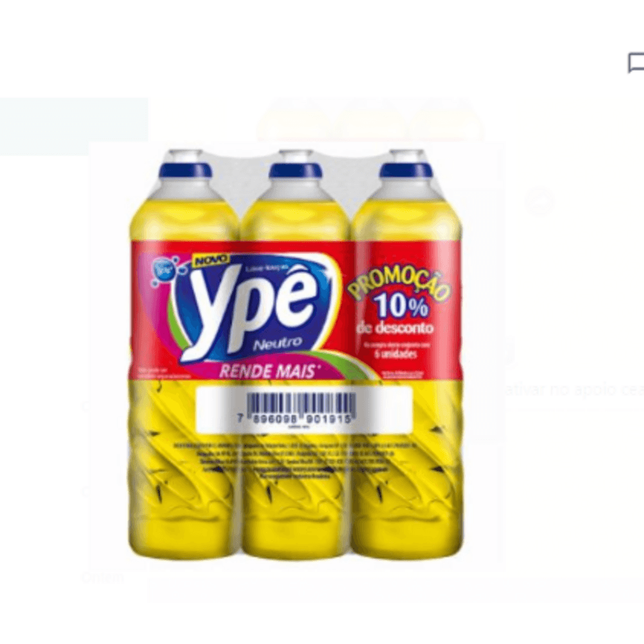Click the faint circular icon beside product image
This screenshot has height=644, width=644.
coord(539,201)
